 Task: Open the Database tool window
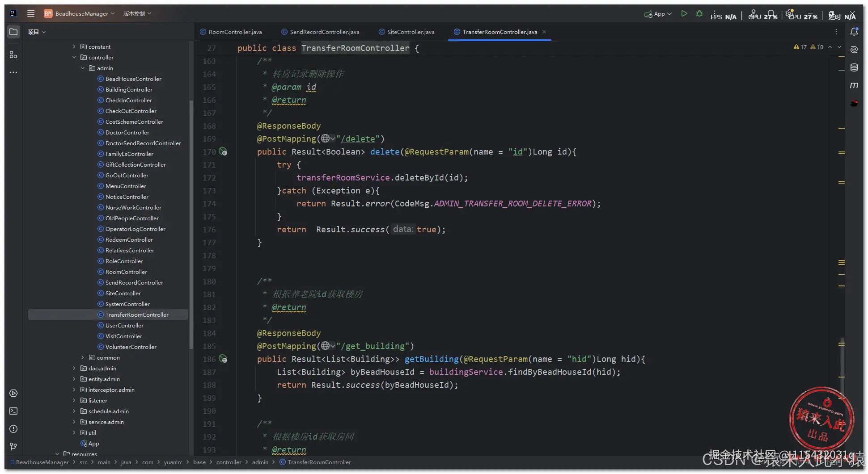click(854, 67)
